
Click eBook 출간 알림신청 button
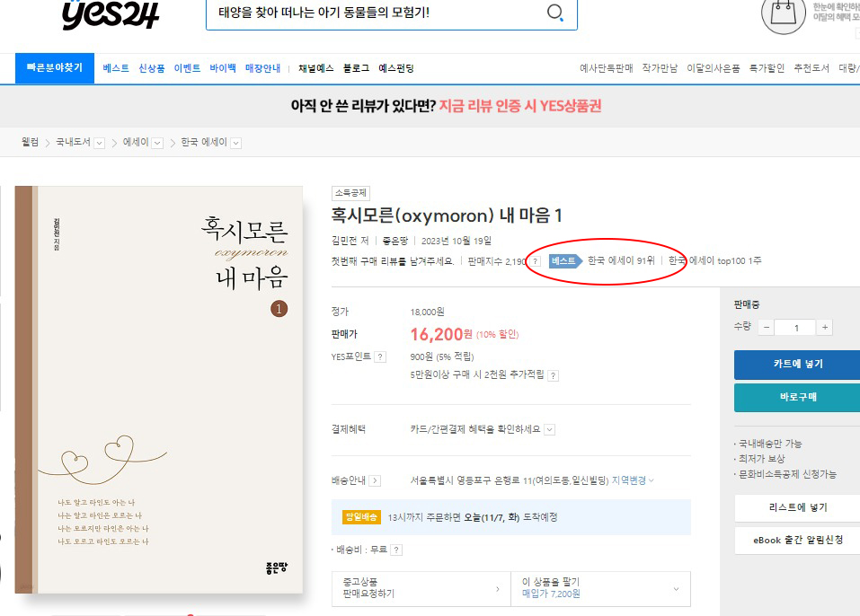pyautogui.click(x=797, y=540)
